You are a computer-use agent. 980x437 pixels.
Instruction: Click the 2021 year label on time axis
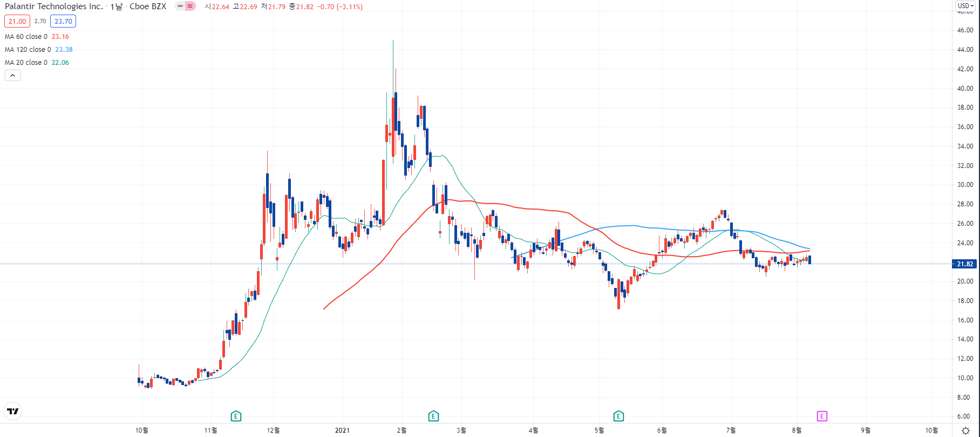pos(342,431)
